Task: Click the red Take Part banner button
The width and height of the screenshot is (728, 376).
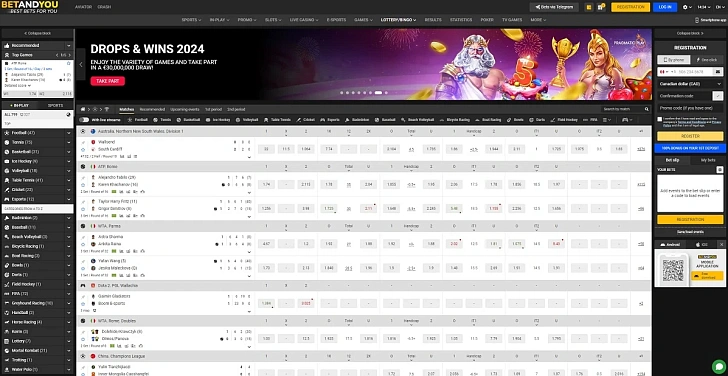Action: (x=107, y=81)
